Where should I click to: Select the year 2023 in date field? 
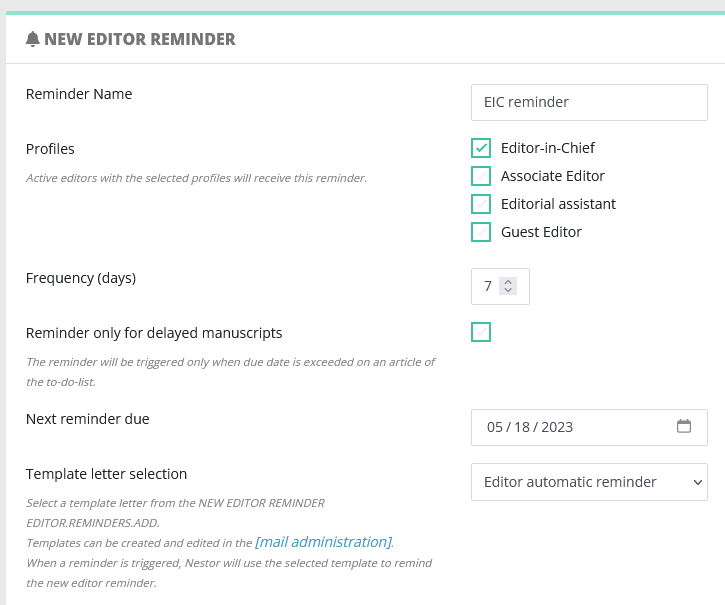[557, 427]
